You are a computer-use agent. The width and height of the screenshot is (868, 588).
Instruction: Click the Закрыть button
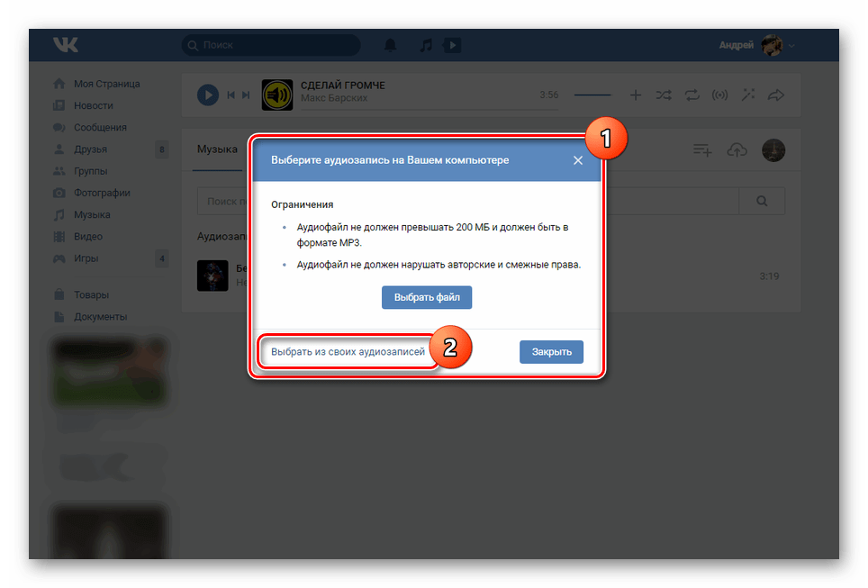(x=551, y=351)
